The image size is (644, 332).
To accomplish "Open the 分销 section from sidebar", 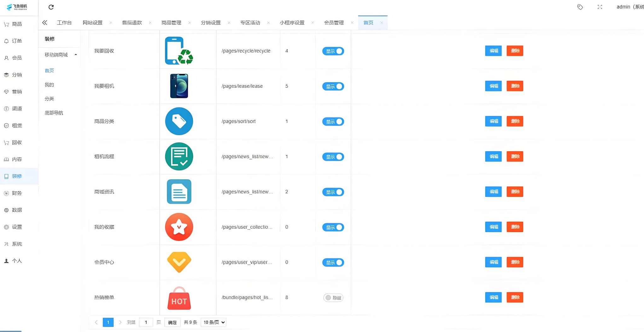I will pos(14,75).
